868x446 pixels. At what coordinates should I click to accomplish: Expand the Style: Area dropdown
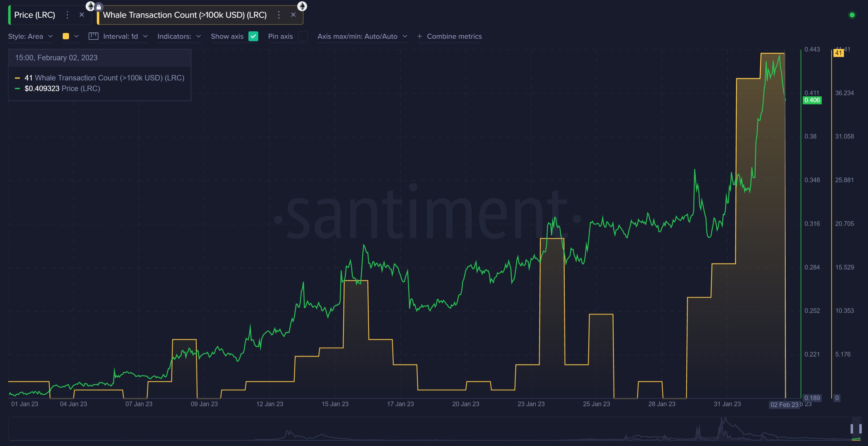coord(30,36)
